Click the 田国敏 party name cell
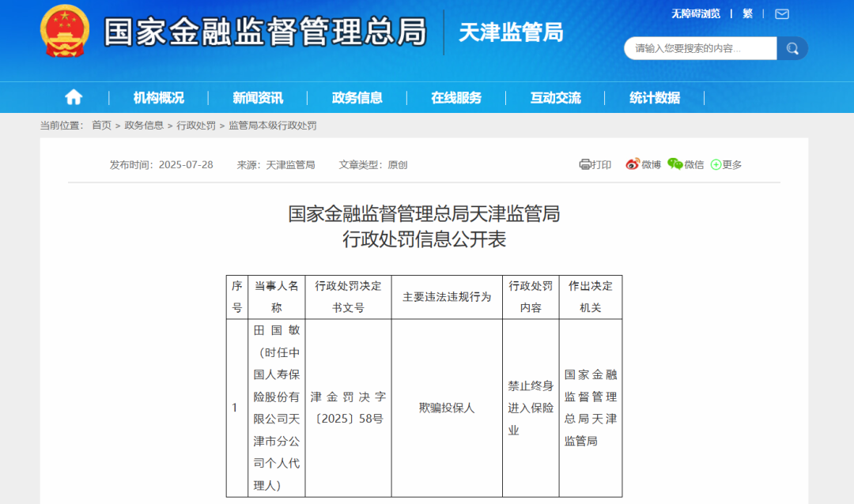This screenshot has width=854, height=504. click(277, 408)
